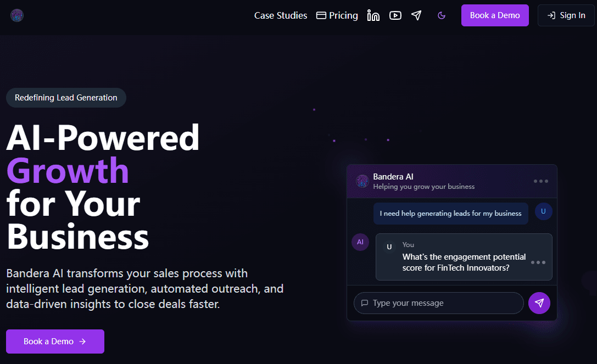Click the Bandera AI avatar in the chat header
Screen dimensions: 597x364
362,181
